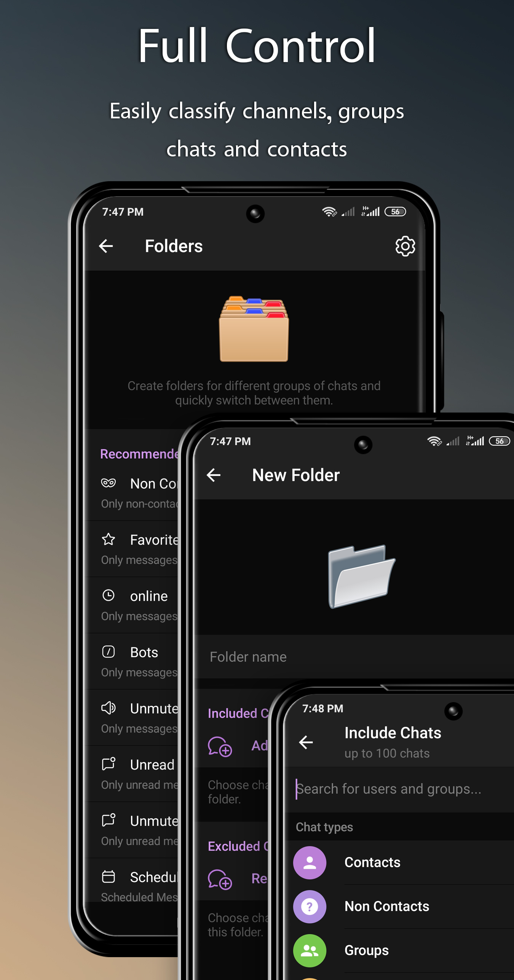514x980 pixels.
Task: Tap the add-chat icon under Excluded Chats
Action: [x=220, y=879]
